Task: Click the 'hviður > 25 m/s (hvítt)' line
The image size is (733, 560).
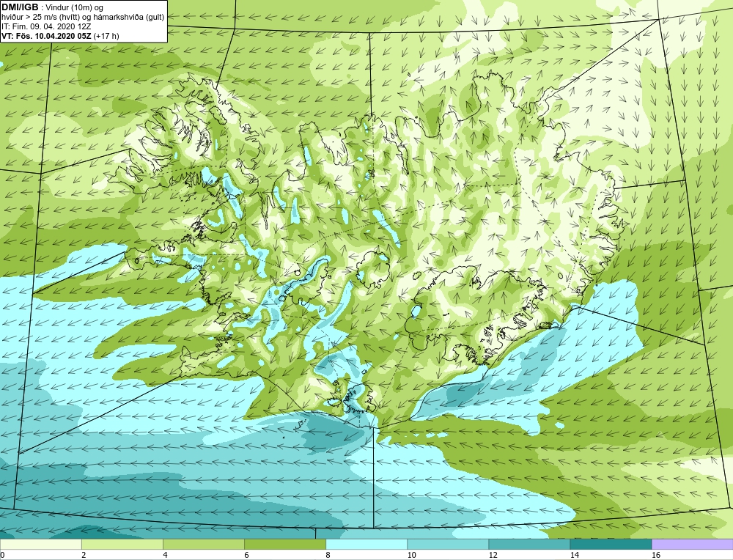Action: coord(40,17)
